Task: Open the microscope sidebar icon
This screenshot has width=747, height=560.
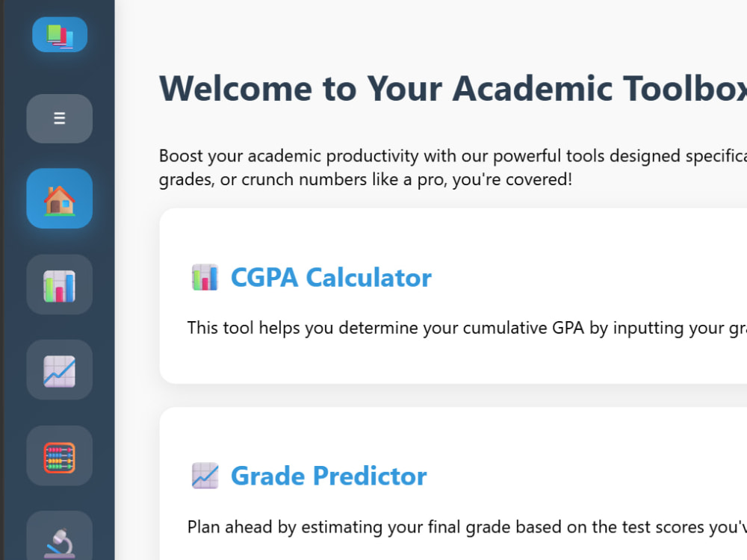Action: 60,538
